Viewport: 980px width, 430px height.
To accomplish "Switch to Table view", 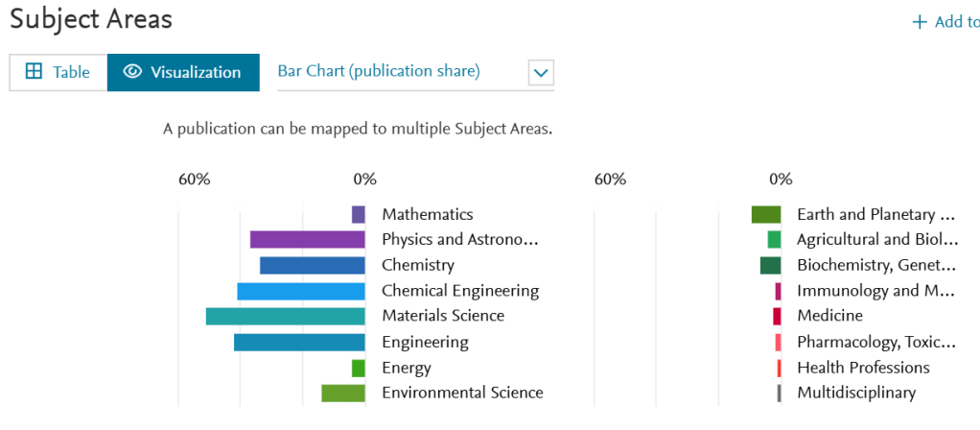I will click(58, 72).
